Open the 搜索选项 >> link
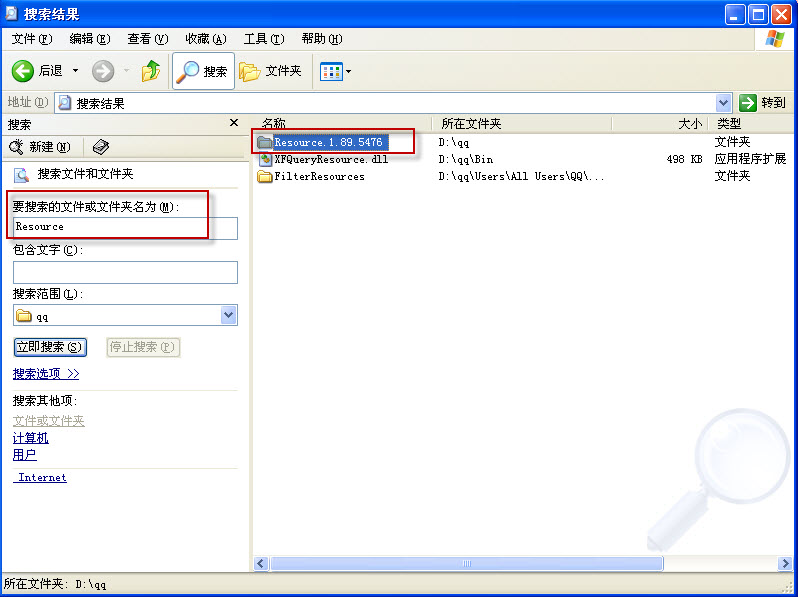 point(46,374)
